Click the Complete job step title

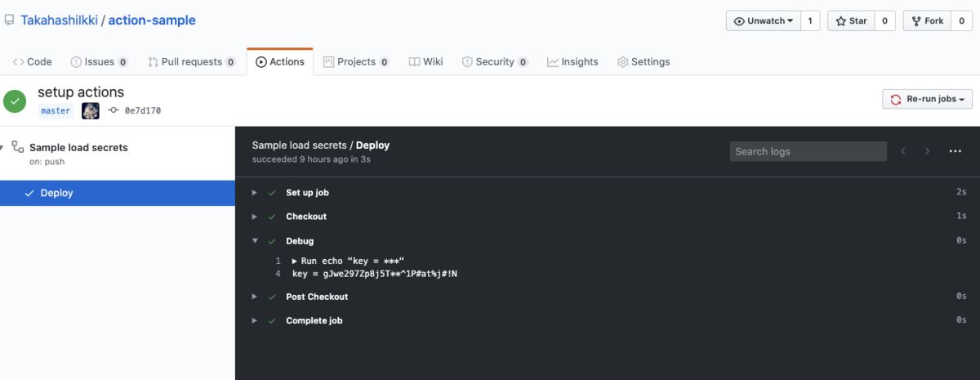314,320
